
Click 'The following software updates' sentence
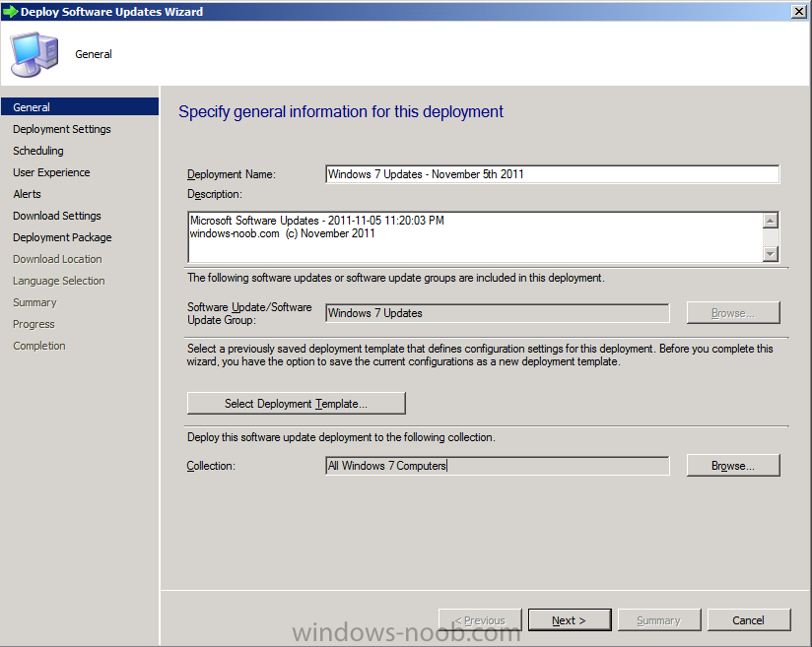coord(395,278)
